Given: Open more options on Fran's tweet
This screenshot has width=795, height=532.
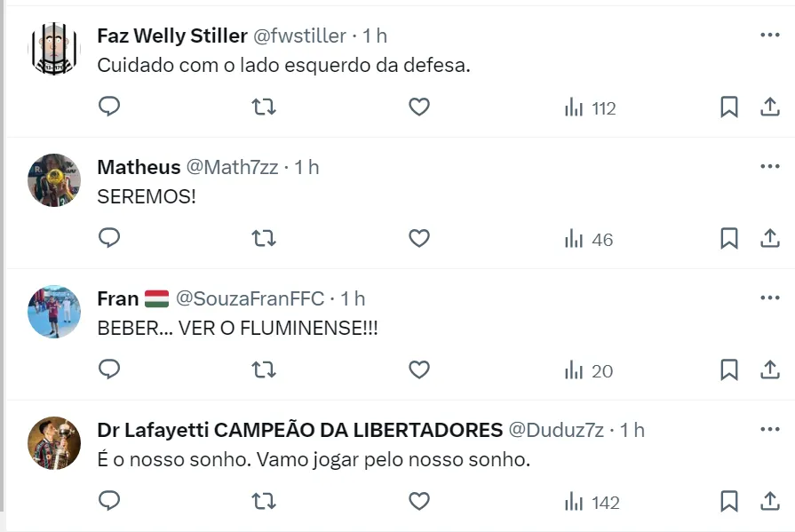Looking at the screenshot, I should tap(769, 298).
